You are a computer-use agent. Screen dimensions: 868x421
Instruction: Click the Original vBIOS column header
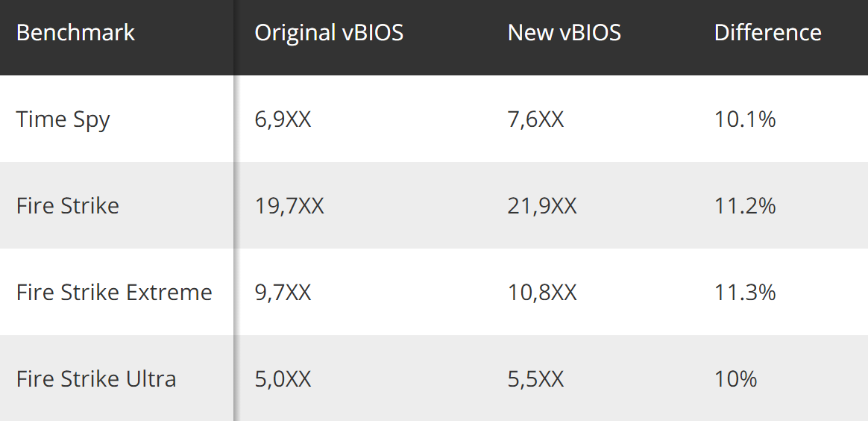click(329, 33)
